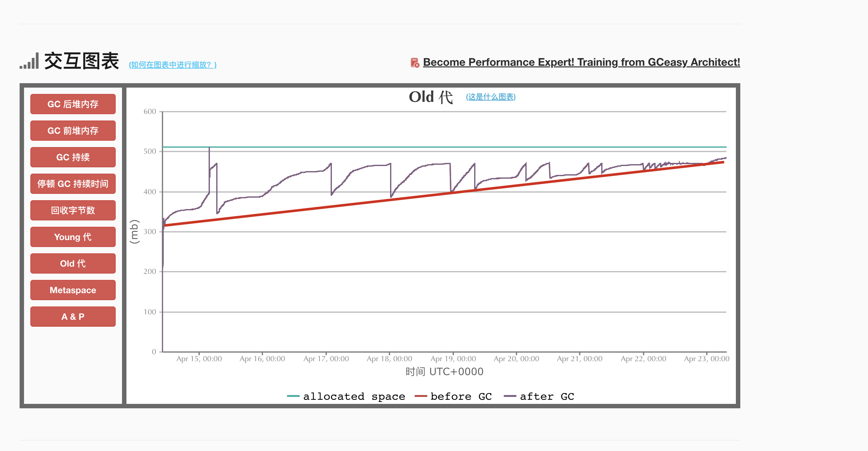Viewport: 868px width, 451px height.
Task: Select 回收字节数 chart button
Action: (x=73, y=210)
